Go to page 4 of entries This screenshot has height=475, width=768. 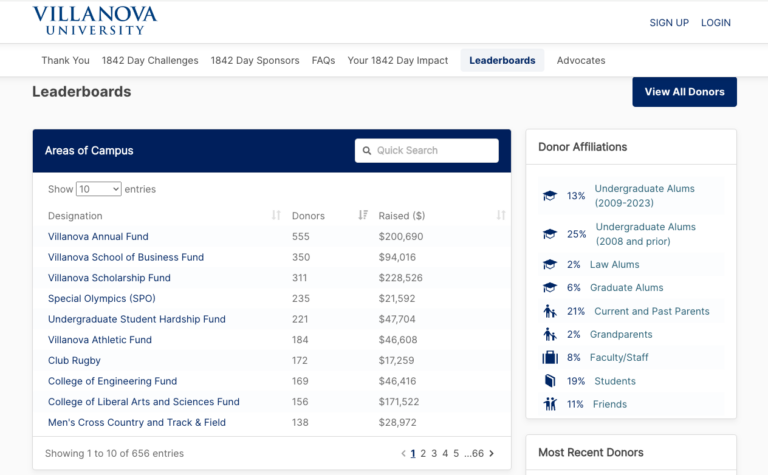tap(445, 453)
